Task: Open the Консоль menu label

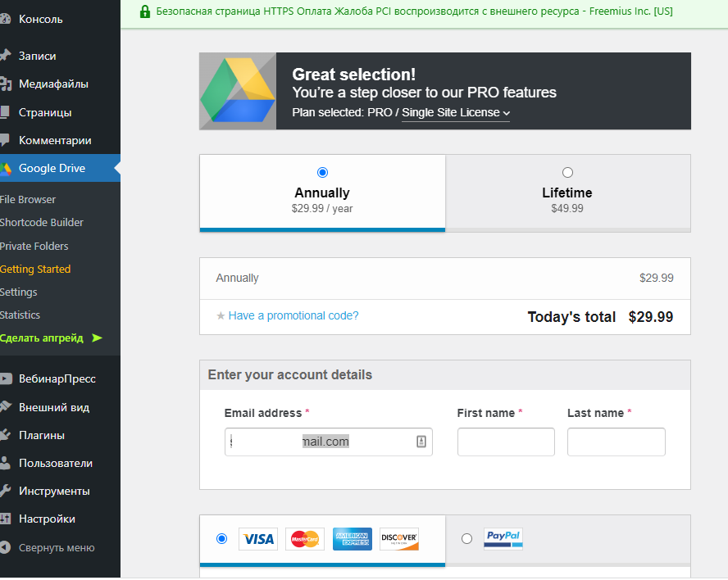Action: point(41,19)
